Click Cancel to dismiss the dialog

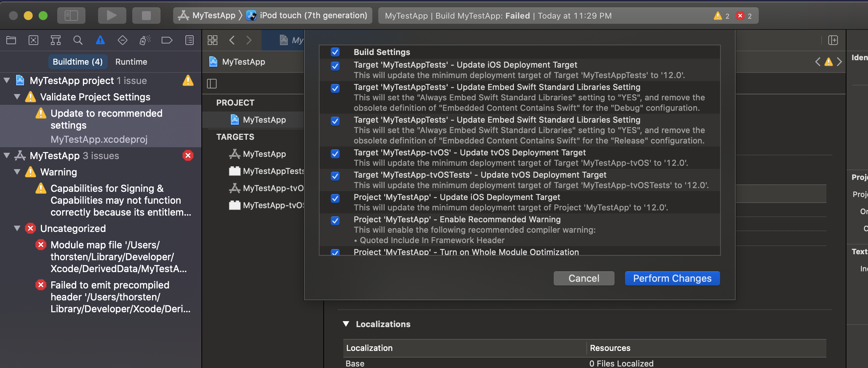click(x=583, y=278)
